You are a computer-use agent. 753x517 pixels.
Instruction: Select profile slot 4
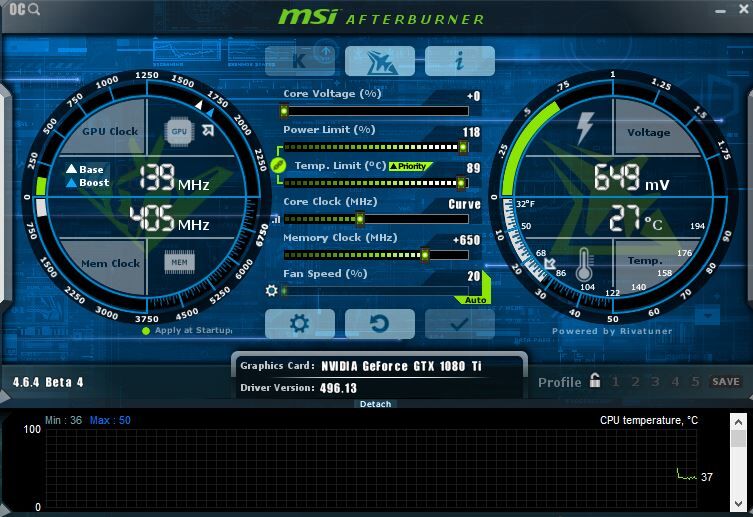(675, 382)
